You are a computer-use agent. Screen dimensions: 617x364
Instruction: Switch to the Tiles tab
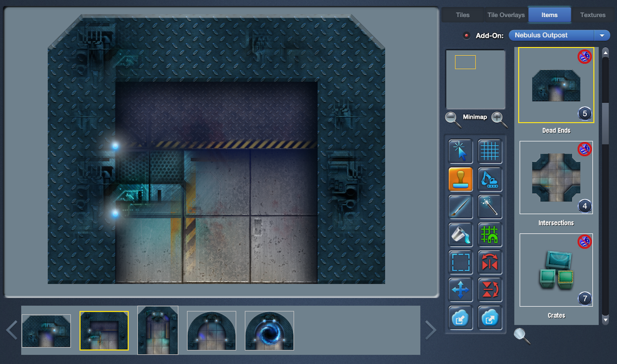click(462, 15)
